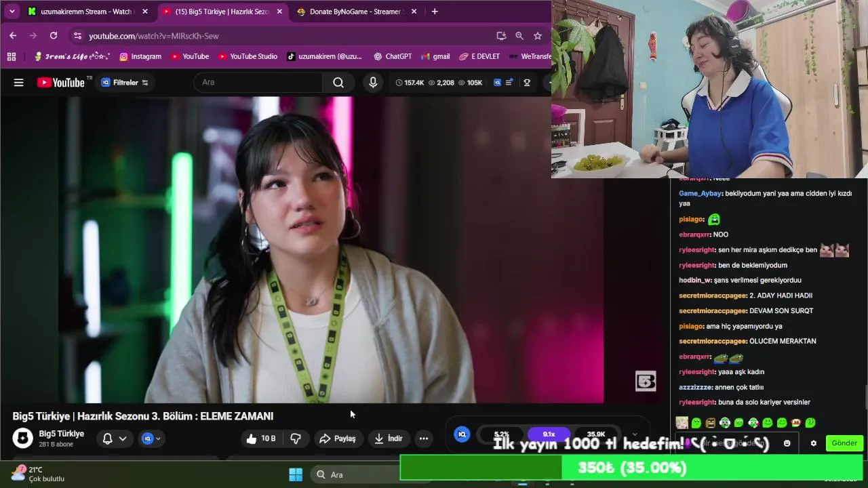The image size is (868, 488).
Task: Like the video with thumbs up
Action: (x=260, y=439)
